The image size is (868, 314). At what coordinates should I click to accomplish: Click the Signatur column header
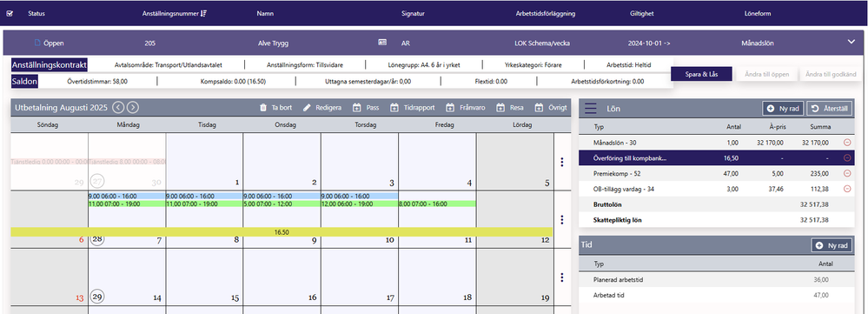pos(413,14)
